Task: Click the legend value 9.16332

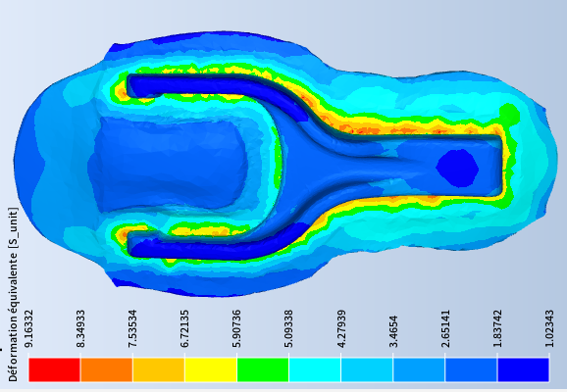Action: click(x=28, y=328)
